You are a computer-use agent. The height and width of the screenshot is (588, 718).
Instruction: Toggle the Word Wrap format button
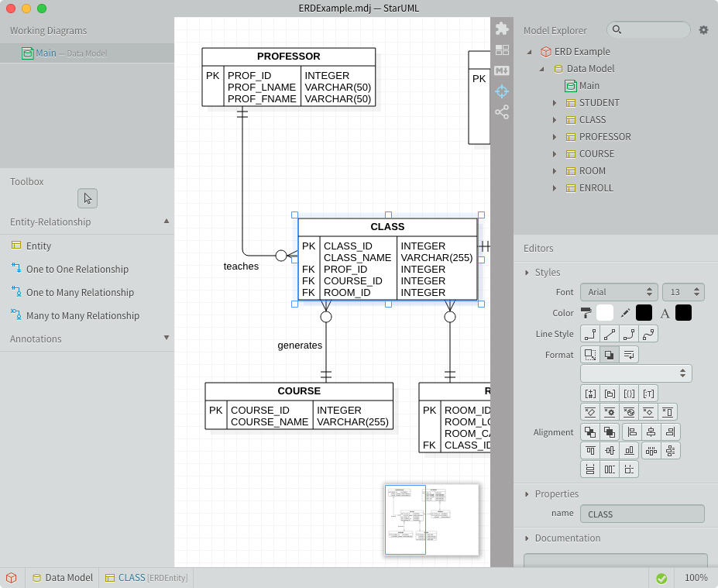click(629, 355)
